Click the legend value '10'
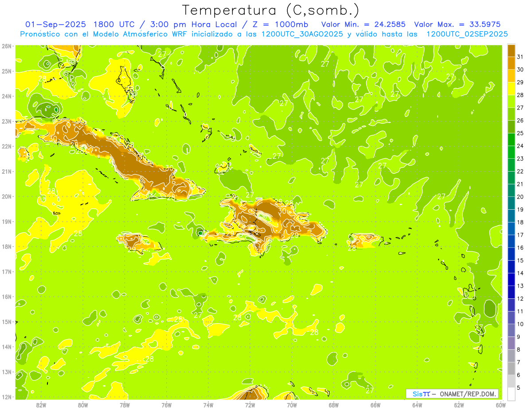The height and width of the screenshot is (411, 532). click(520, 324)
